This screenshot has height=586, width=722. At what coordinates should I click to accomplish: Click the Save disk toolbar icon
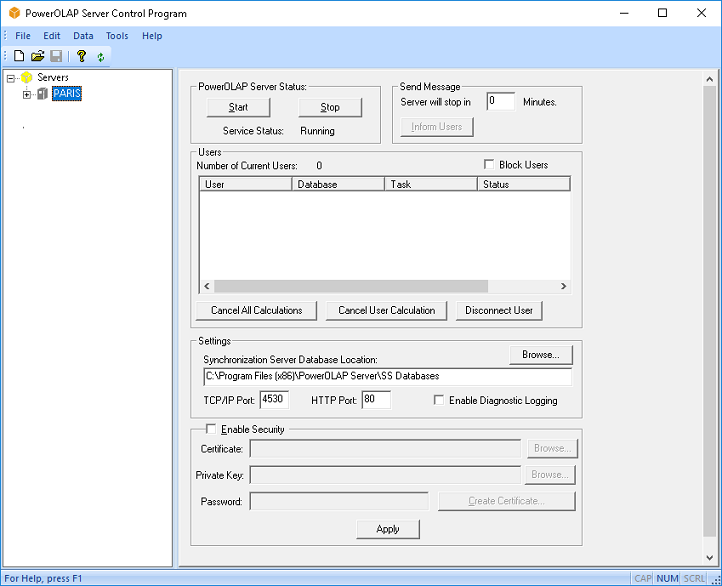click(56, 56)
